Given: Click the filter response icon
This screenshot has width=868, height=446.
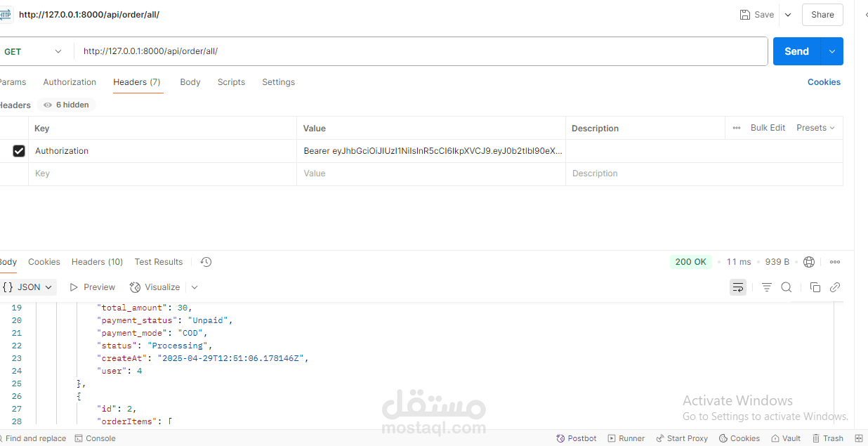Looking at the screenshot, I should click(767, 287).
